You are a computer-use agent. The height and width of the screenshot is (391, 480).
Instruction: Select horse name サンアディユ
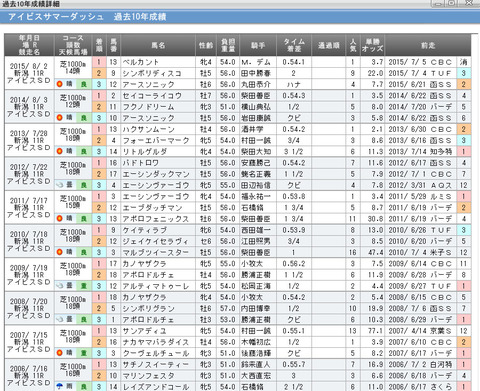144,331
